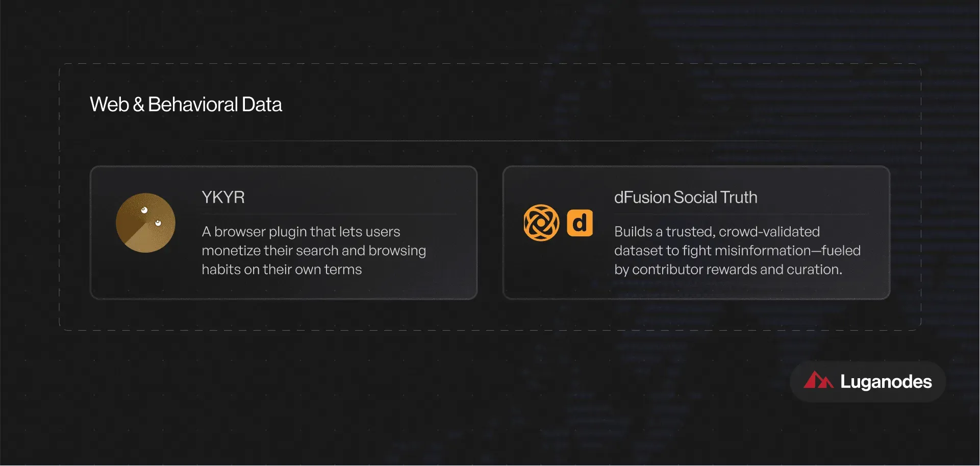
Task: Select the dFusion crowd-validated dataset description
Action: point(737,251)
